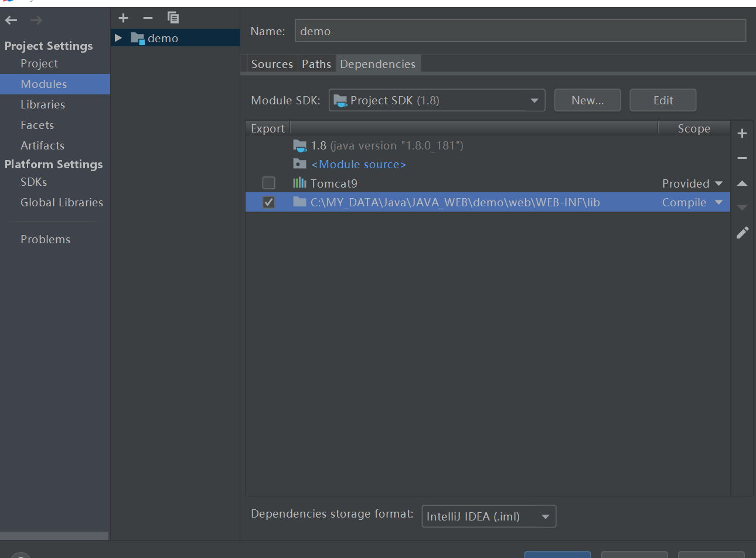Change Tomcat9 scope from Provided
Image resolution: width=756 pixels, height=558 pixels.
pos(692,183)
